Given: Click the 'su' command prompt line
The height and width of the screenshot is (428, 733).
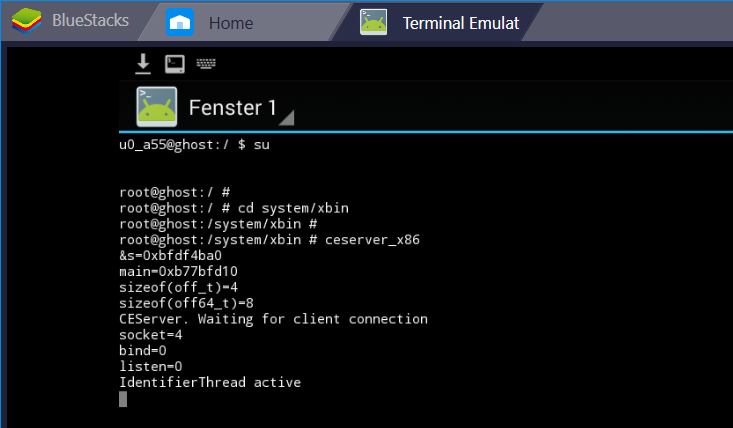Looking at the screenshot, I should pyautogui.click(x=194, y=145).
